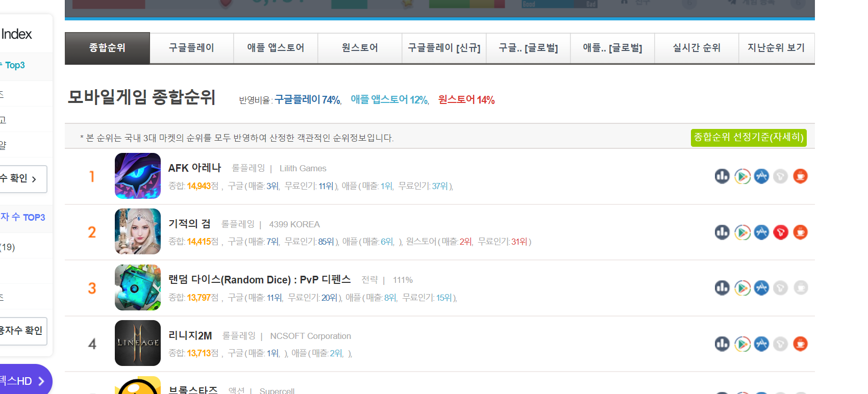Click the greyed One Store icon for AFK 아레나
The image size is (868, 394).
point(780,176)
